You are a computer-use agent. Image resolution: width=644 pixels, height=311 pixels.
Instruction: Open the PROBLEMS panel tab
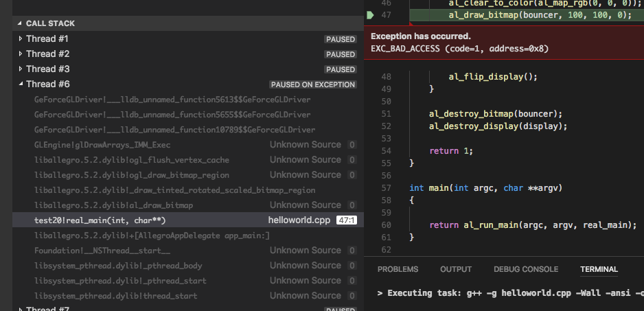tap(398, 270)
